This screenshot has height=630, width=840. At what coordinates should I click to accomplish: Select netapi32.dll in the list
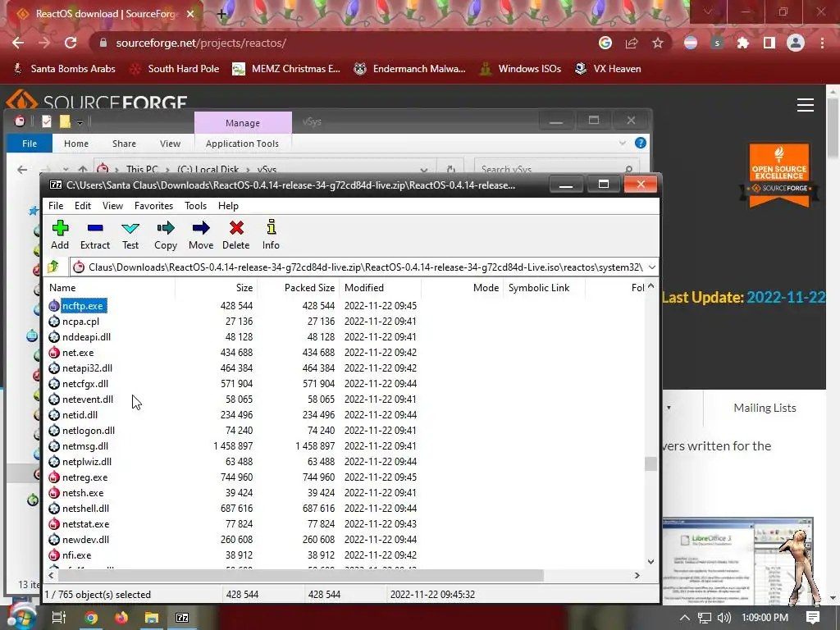(87, 368)
